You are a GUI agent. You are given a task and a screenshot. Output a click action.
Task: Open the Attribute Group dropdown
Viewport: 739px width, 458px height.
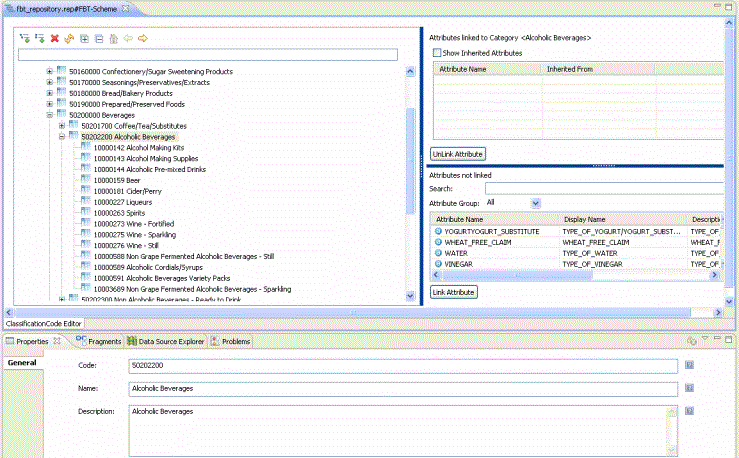click(x=536, y=202)
